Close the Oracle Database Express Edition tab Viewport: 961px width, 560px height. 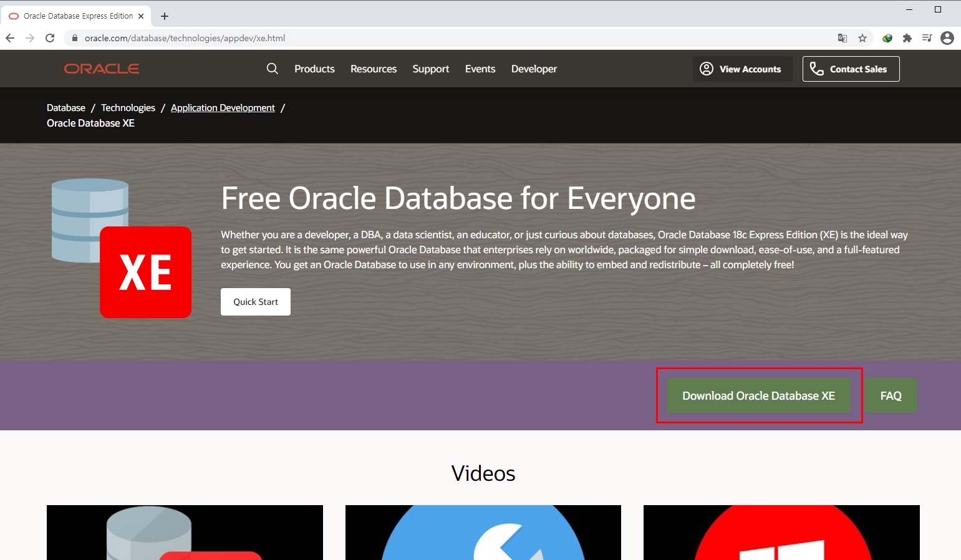click(x=141, y=16)
